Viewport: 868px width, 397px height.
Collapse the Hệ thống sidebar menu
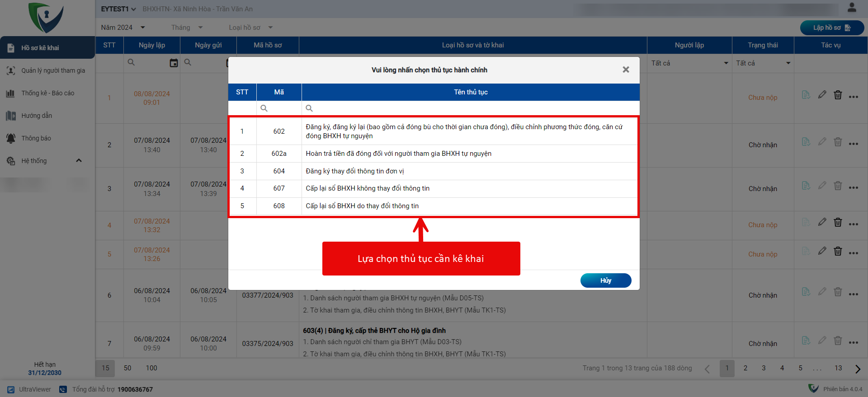click(79, 161)
